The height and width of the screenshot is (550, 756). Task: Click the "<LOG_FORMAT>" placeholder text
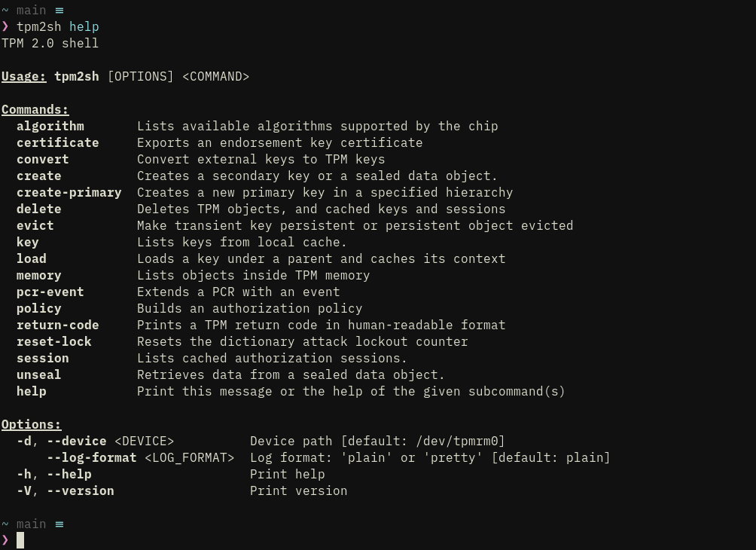click(x=190, y=457)
